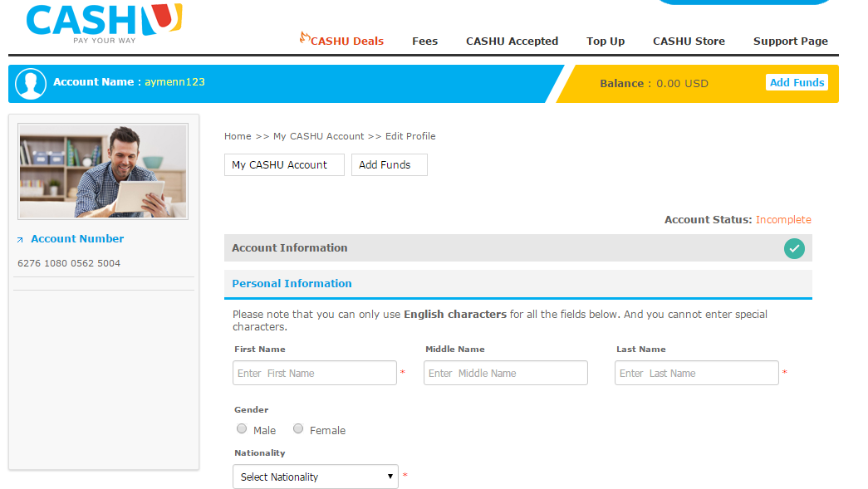The image size is (868, 489).
Task: Click the Add Funds button under breadcrumb
Action: pos(390,165)
